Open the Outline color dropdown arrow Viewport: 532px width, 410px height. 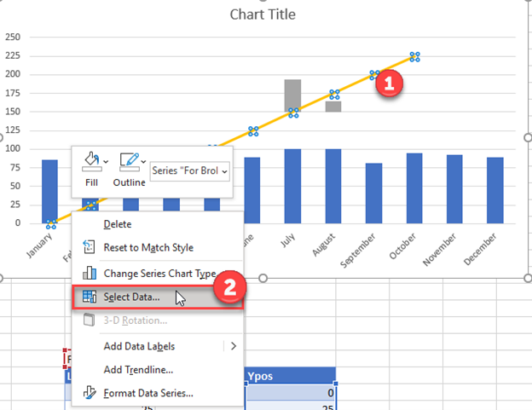pyautogui.click(x=143, y=162)
